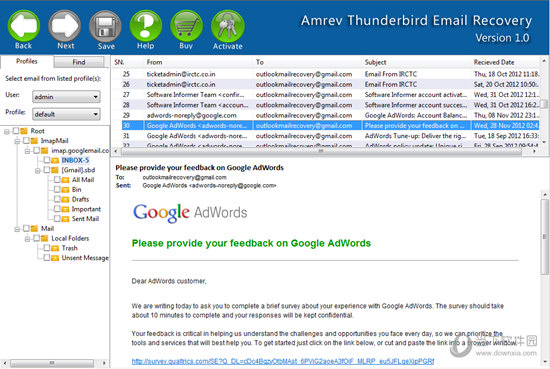Image resolution: width=550 pixels, height=369 pixels.
Task: Open the User dropdown showing admin
Action: pyautogui.click(x=66, y=96)
